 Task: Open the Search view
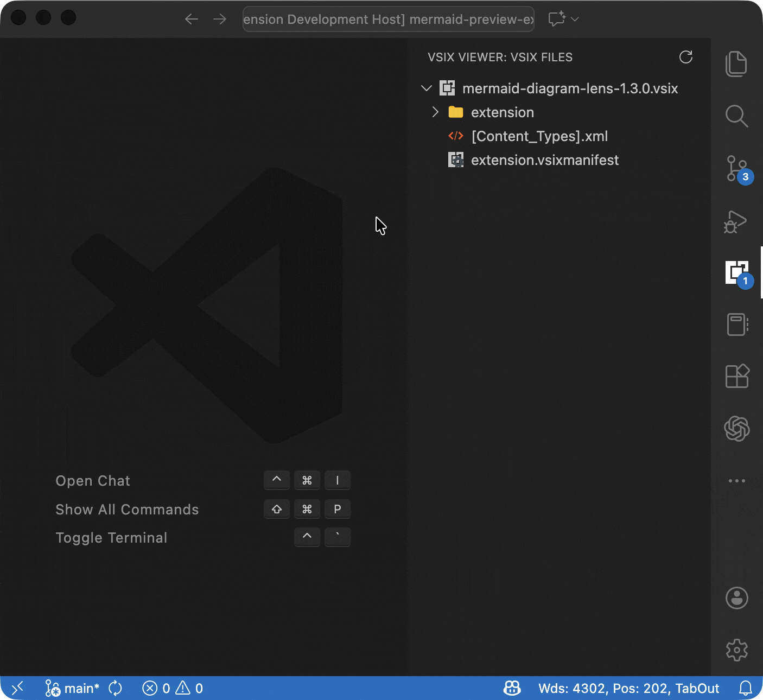(x=736, y=116)
